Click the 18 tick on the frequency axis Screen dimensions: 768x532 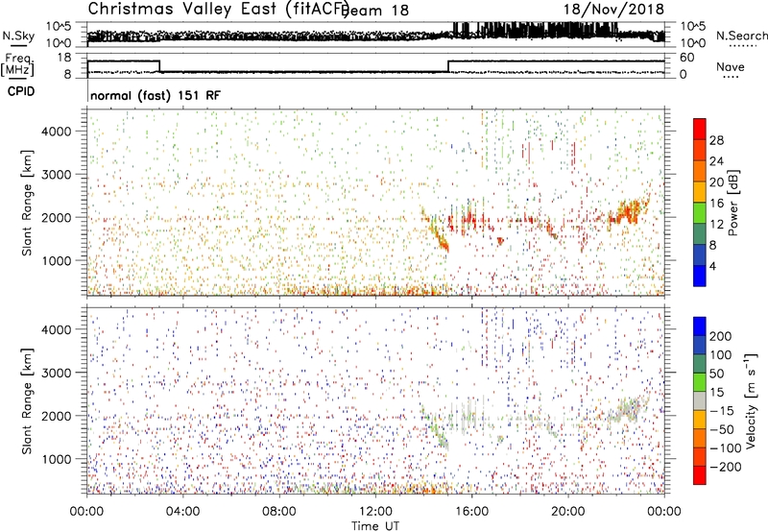point(64,58)
